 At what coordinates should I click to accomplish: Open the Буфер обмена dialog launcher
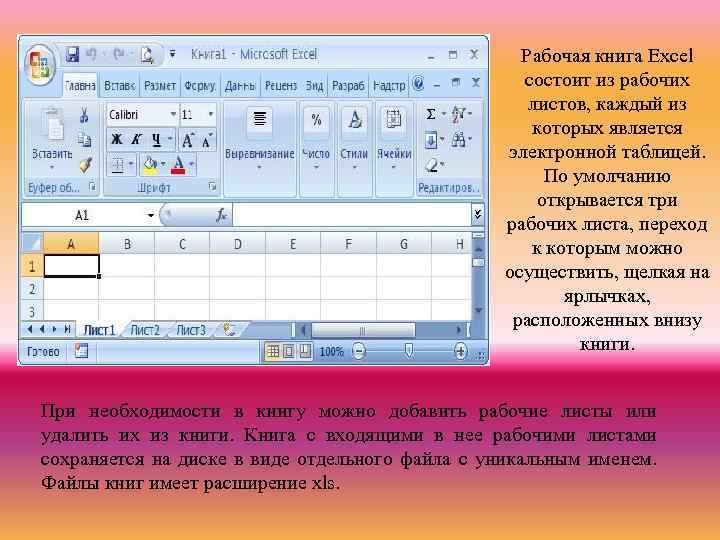click(93, 186)
